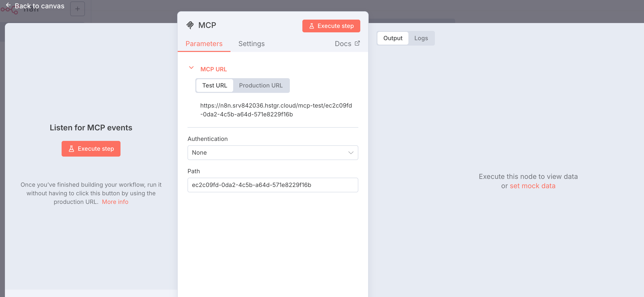Switch to the Logs tab
This screenshot has width=644, height=297.
[421, 38]
